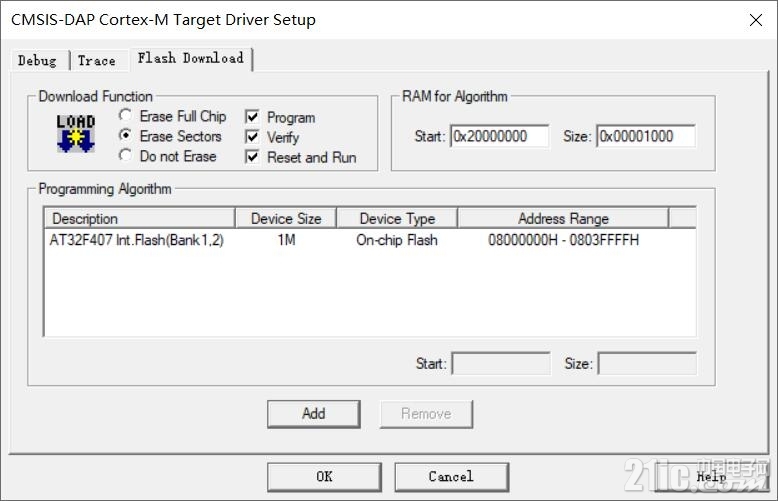Image resolution: width=778 pixels, height=501 pixels.
Task: Click the 08000000H - 0803FFFFH address range
Action: pos(564,240)
